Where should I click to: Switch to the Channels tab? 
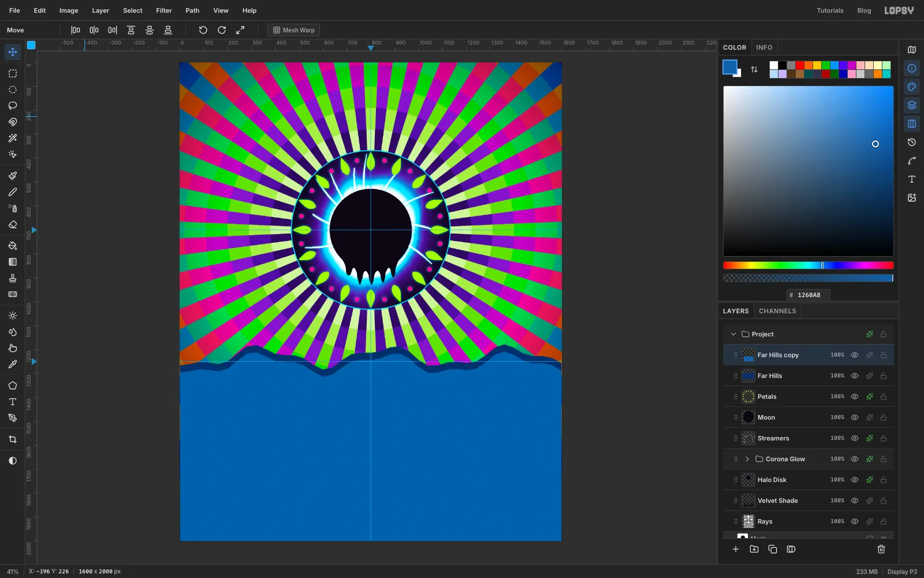coord(777,311)
